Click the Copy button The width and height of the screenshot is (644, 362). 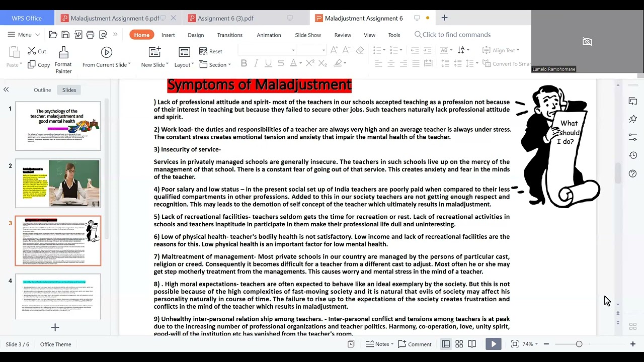tap(39, 65)
